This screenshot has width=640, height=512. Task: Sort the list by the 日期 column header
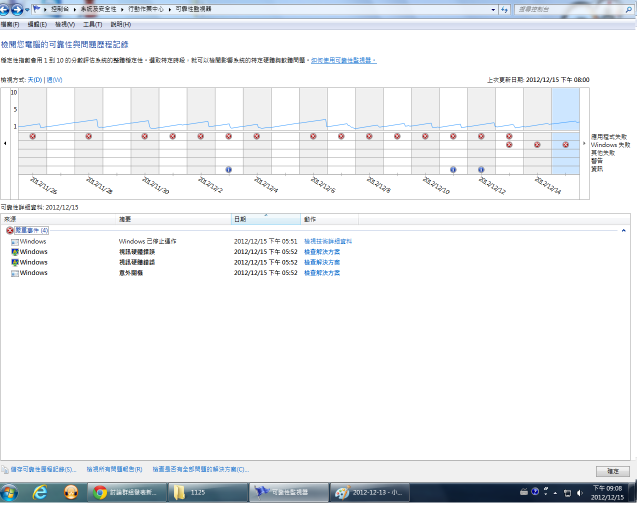point(267,220)
